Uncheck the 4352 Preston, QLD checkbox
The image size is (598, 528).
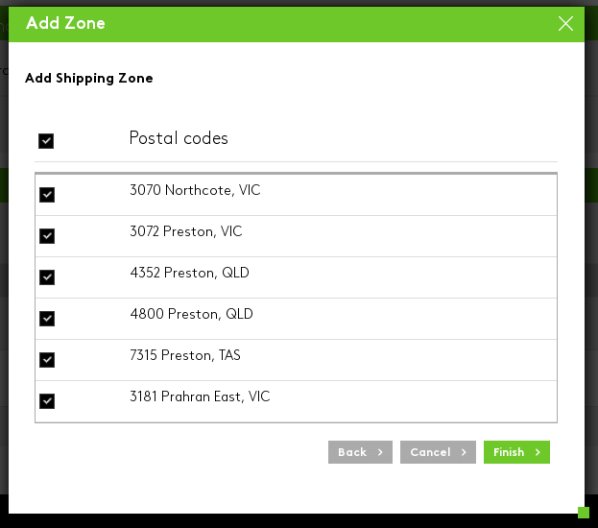(x=47, y=277)
